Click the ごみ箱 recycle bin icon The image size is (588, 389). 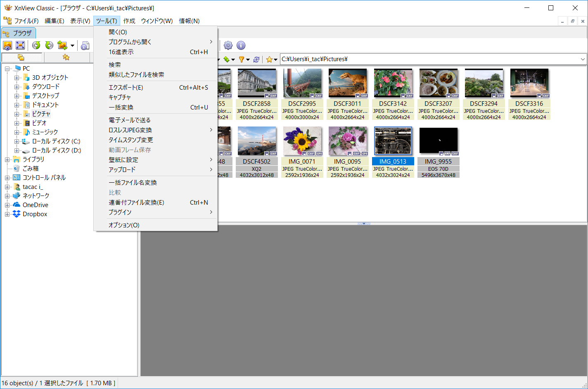pyautogui.click(x=17, y=168)
